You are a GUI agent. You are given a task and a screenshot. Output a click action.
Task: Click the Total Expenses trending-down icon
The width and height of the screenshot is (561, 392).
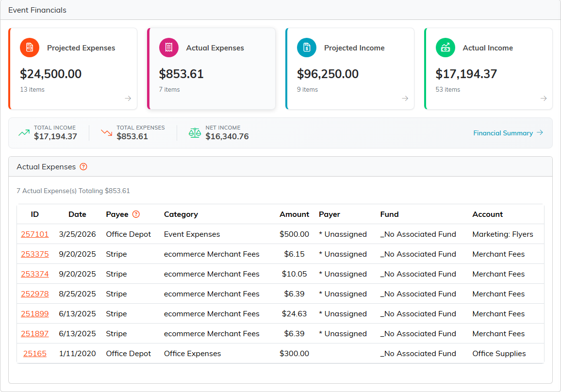point(107,133)
